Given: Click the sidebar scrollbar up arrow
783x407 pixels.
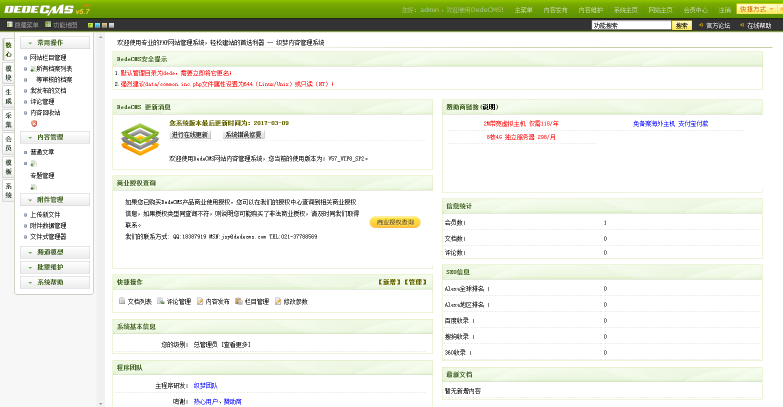Looking at the screenshot, I should coord(101,37).
